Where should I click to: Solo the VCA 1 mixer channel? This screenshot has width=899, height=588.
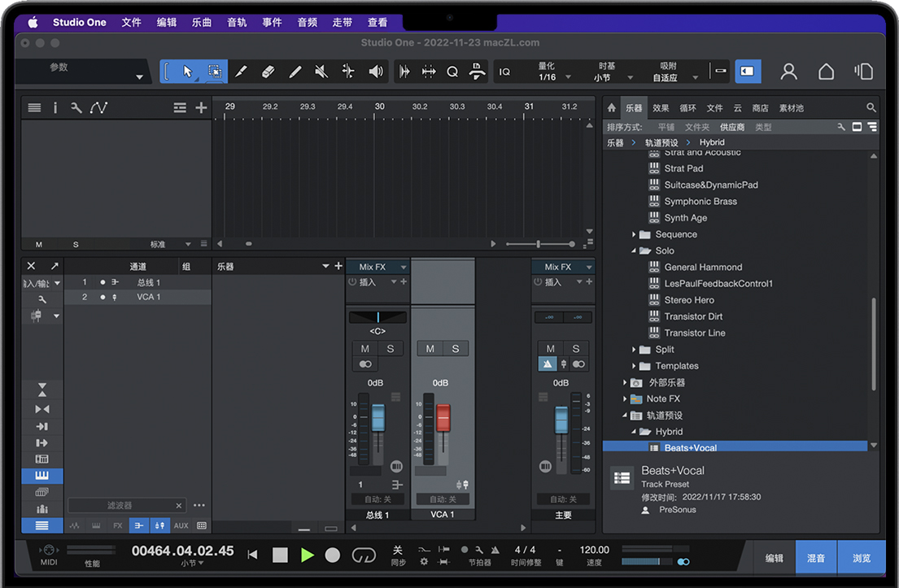click(x=455, y=349)
